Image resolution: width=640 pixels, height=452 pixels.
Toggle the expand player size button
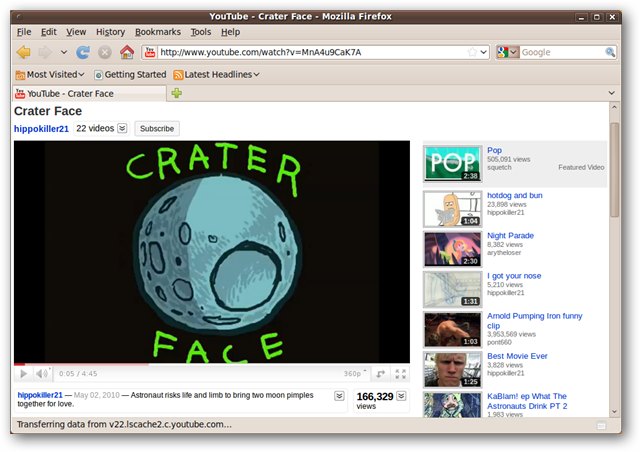tap(380, 374)
